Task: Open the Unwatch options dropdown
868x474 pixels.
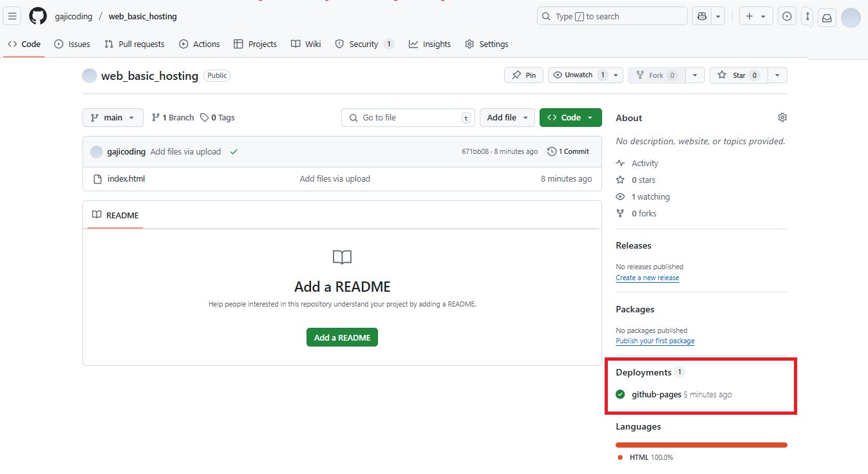Action: click(x=616, y=75)
